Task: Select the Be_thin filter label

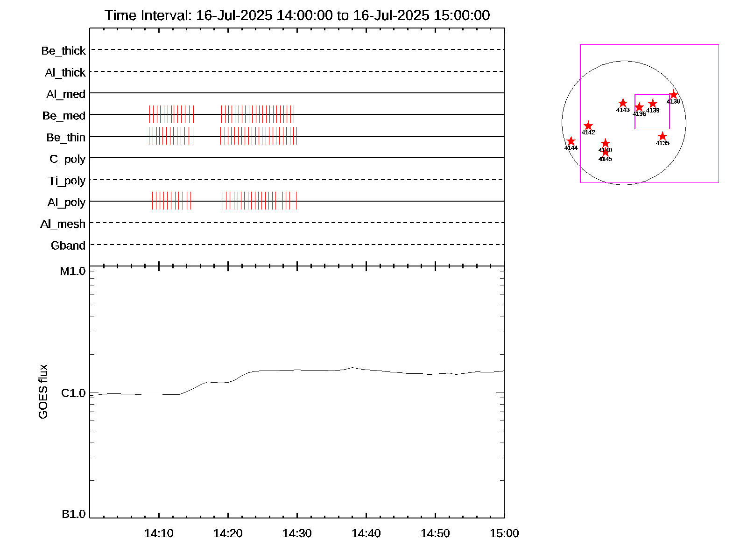Action: point(66,138)
